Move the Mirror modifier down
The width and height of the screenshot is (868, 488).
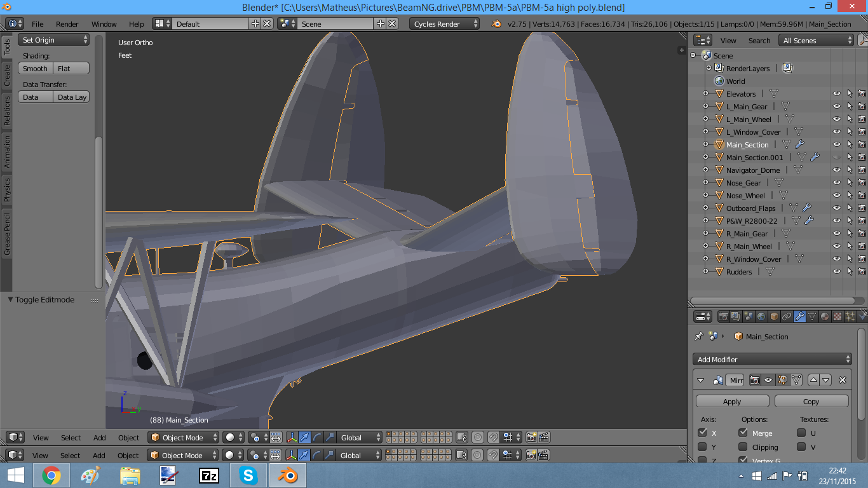click(825, 380)
